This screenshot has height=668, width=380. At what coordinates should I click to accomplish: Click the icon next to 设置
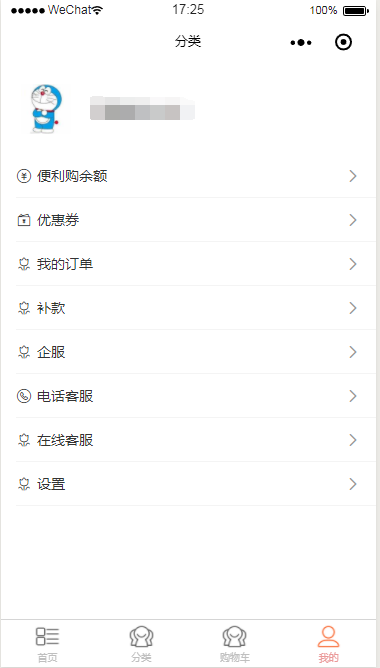(23, 484)
